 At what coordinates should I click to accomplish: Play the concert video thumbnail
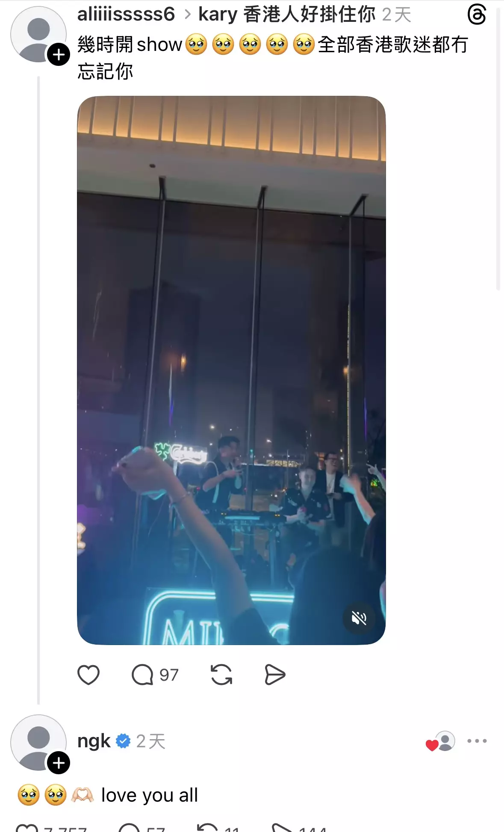coord(231,370)
